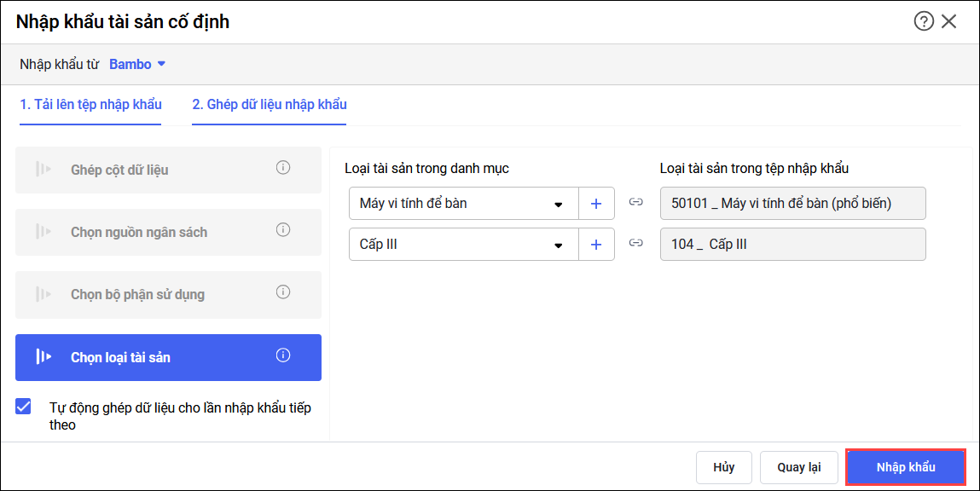Click info icon beside Chọn loại tài sản
This screenshot has width=980, height=491.
283,355
